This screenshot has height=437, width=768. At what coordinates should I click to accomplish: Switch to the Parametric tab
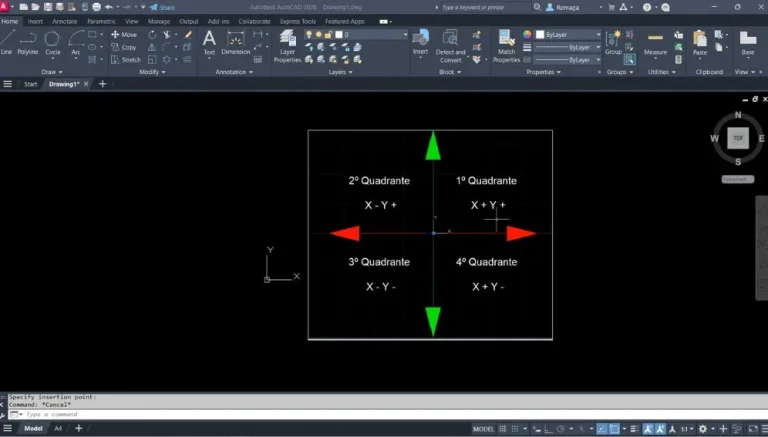coord(101,21)
